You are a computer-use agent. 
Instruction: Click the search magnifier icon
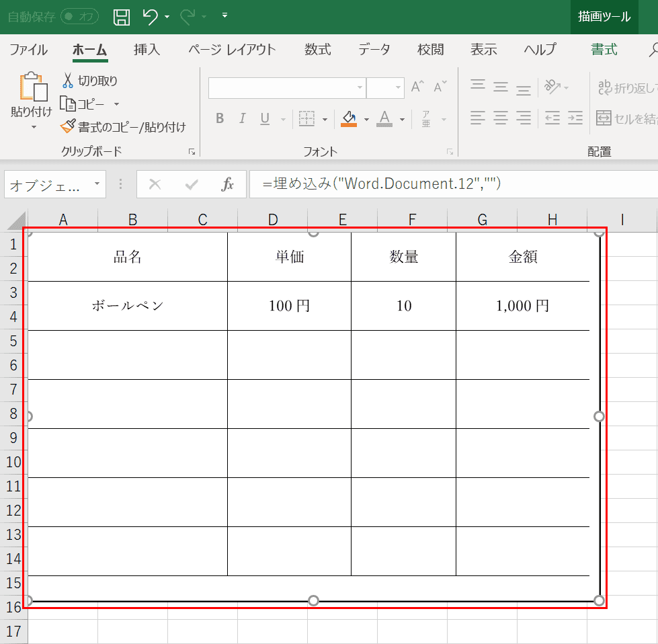tap(653, 50)
